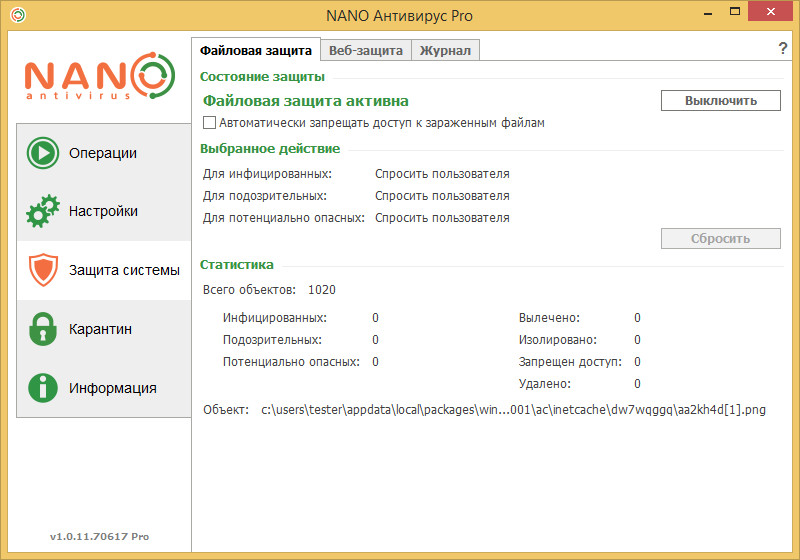Enable automatic blocking of infected files

click(x=209, y=122)
